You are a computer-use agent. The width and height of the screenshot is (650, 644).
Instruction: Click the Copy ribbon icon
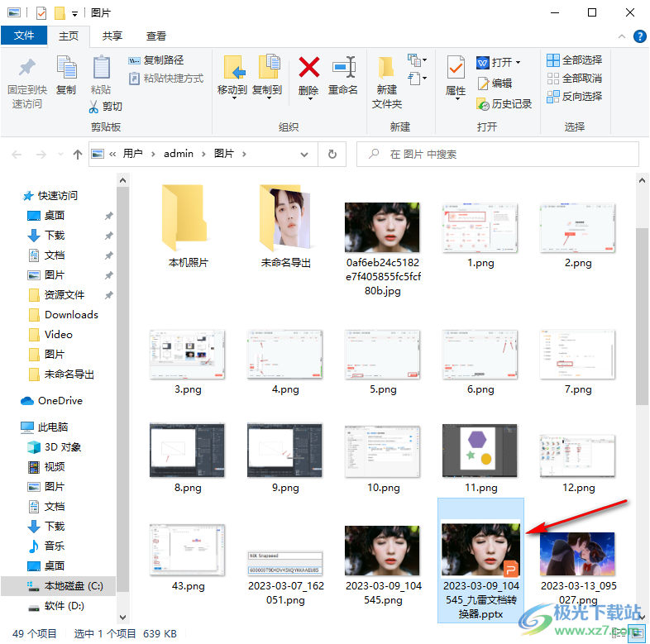click(66, 68)
